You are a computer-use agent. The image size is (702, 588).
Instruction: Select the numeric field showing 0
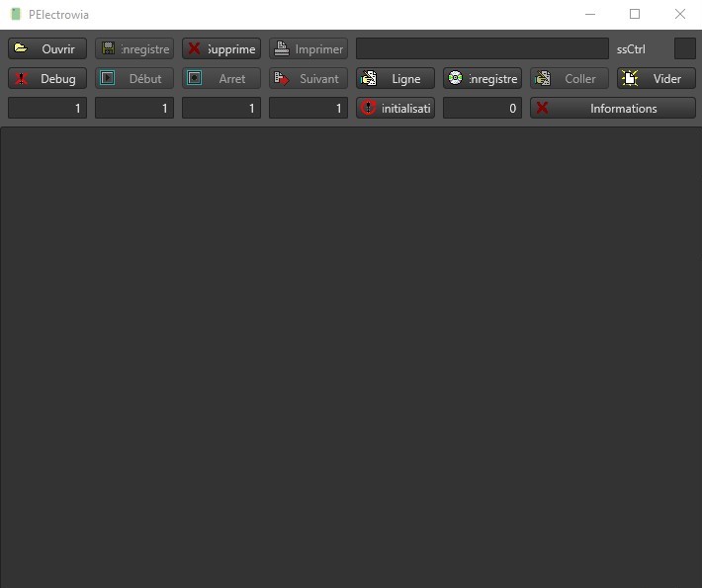click(x=483, y=108)
